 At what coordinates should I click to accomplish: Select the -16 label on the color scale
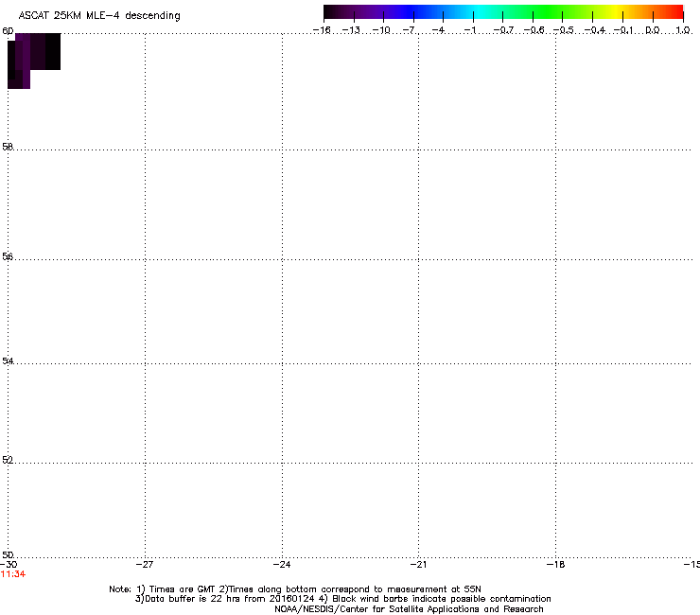point(322,30)
